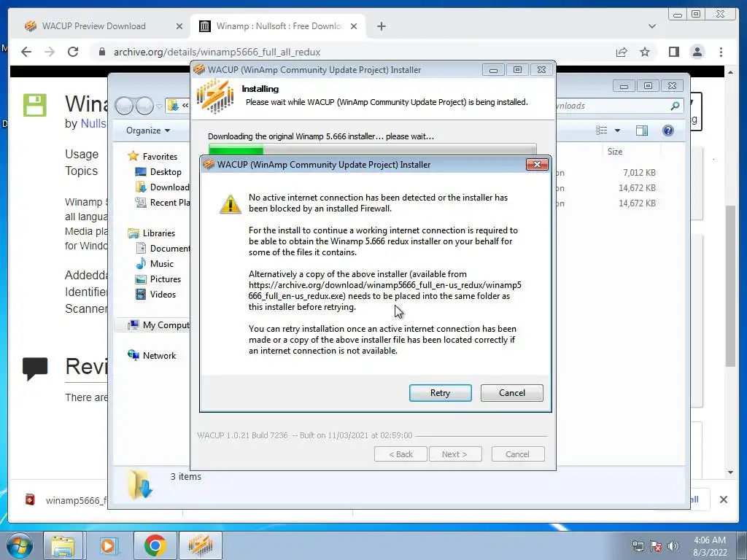Switch to the WACUP Preview Download tab

(x=93, y=26)
